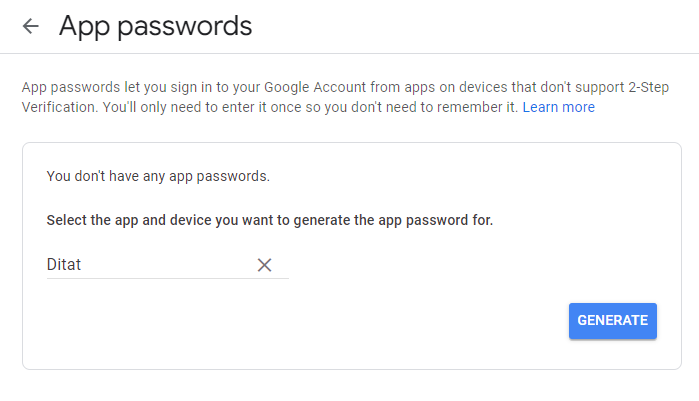Click the 'You don't have any app passwords' text
699x401 pixels.
[x=158, y=176]
